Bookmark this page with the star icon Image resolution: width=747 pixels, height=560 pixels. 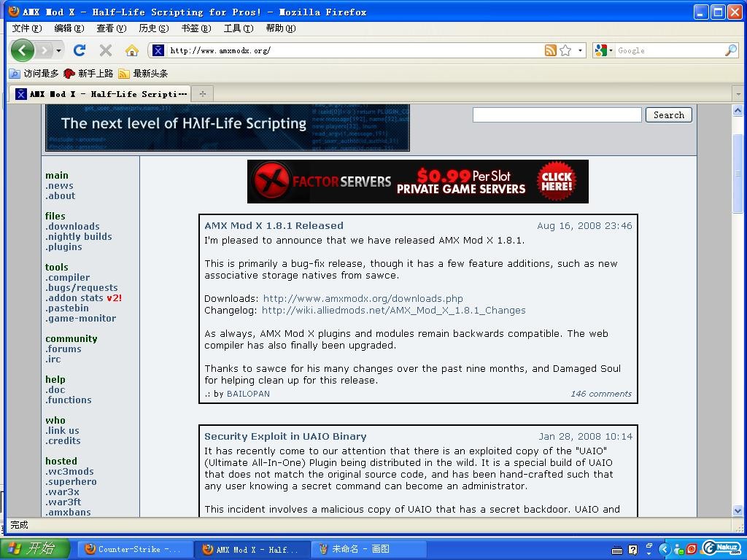[x=565, y=50]
